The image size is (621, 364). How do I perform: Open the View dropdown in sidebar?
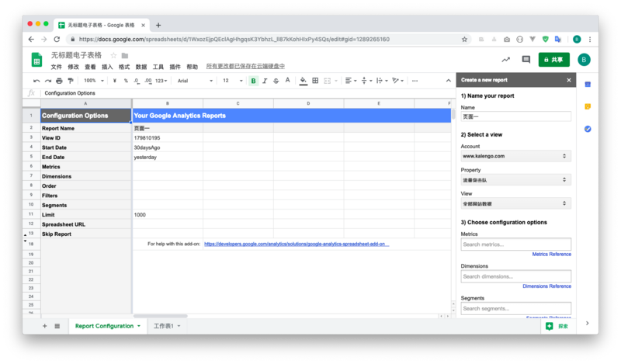(x=515, y=203)
